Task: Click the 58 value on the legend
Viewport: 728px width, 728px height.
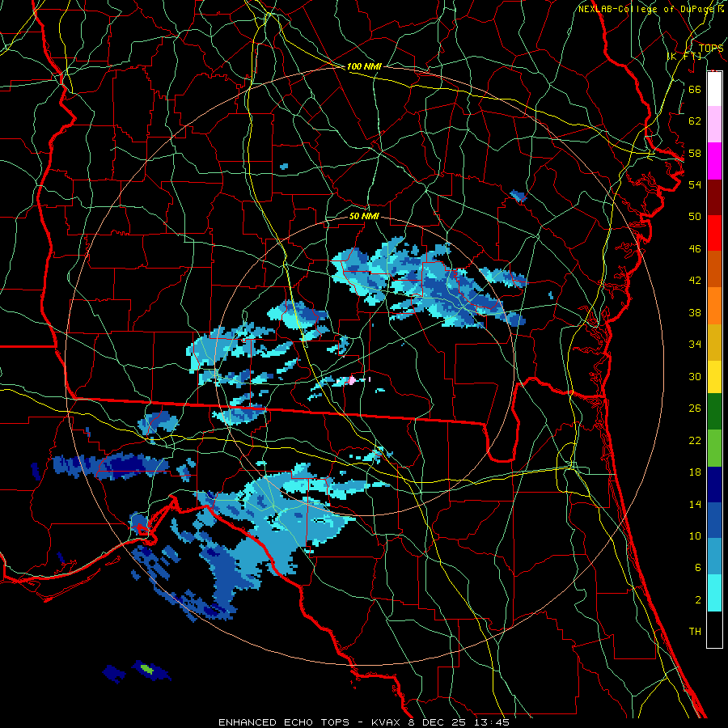Action: [x=695, y=153]
